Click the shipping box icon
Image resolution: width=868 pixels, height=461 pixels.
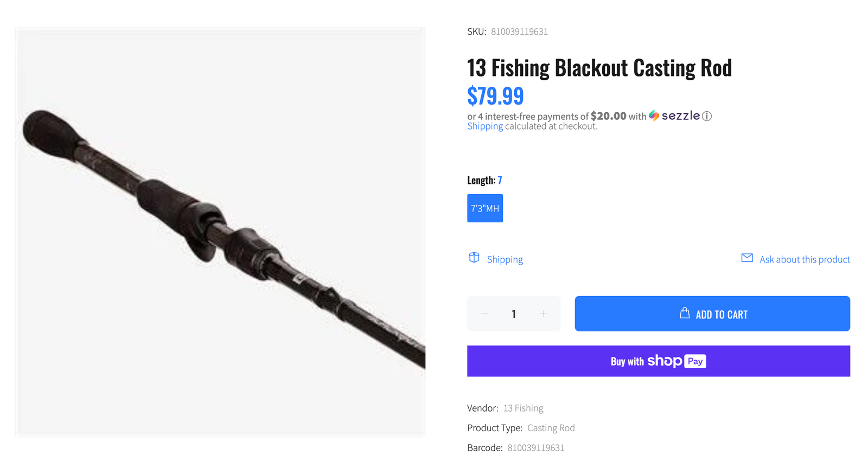click(x=474, y=258)
